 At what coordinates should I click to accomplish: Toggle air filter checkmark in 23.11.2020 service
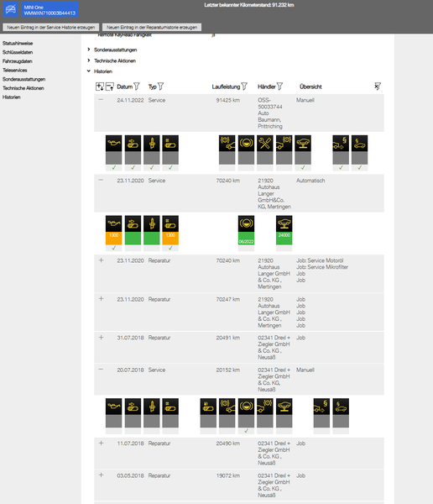[170, 248]
